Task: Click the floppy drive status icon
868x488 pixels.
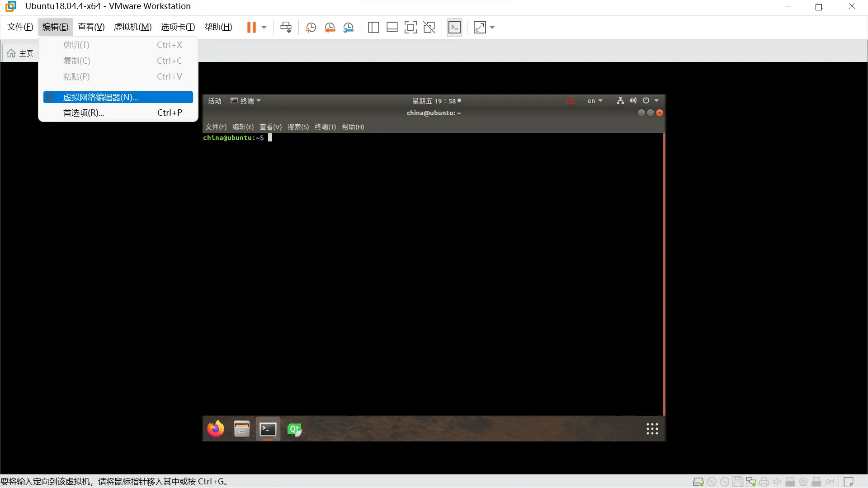Action: (x=738, y=482)
